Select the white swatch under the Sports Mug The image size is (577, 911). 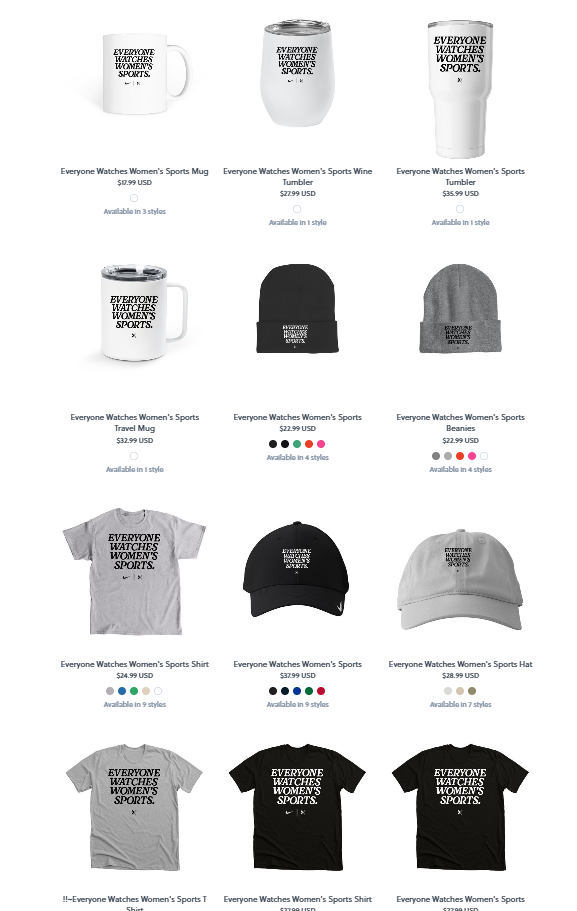134,198
